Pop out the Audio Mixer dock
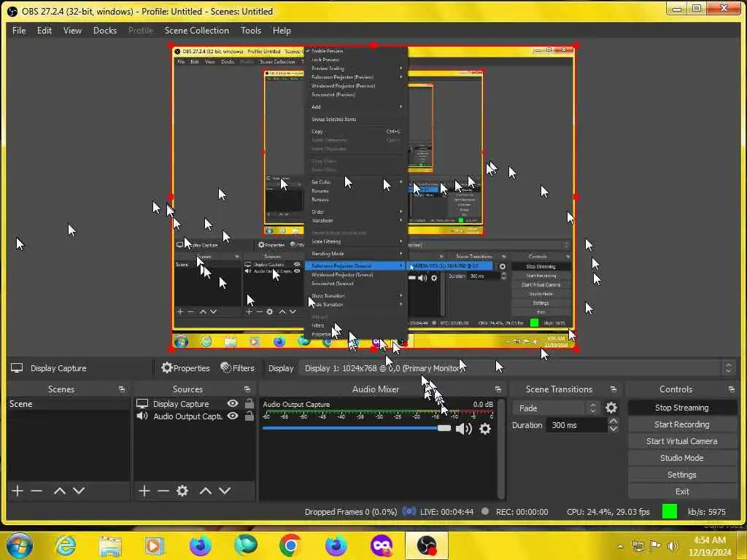The image size is (747, 560). (x=498, y=389)
